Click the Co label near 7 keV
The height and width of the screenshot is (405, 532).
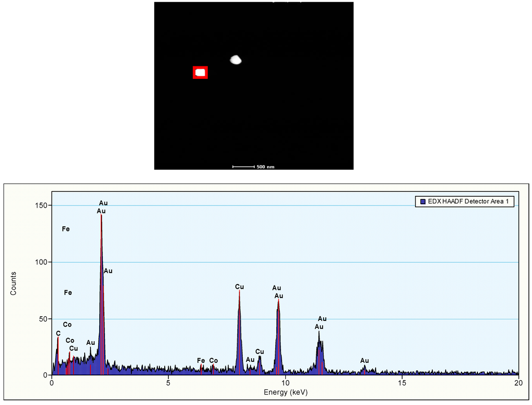point(214,360)
